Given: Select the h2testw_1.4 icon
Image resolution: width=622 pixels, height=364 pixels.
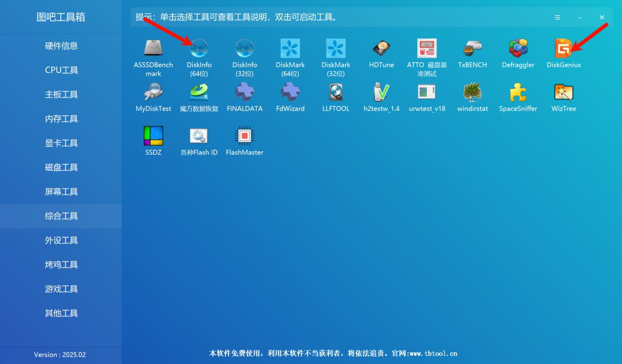Looking at the screenshot, I should pos(381,92).
